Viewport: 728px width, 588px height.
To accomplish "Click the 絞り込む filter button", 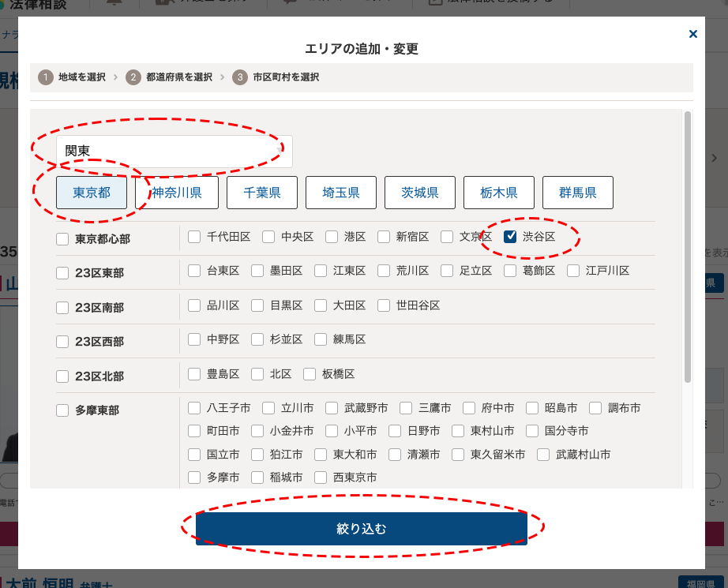I will tap(361, 529).
